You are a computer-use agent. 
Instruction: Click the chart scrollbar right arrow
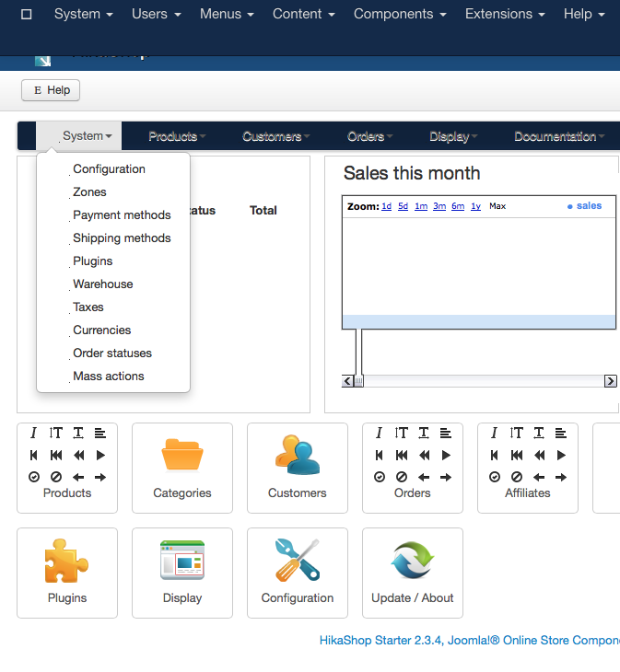pos(610,381)
